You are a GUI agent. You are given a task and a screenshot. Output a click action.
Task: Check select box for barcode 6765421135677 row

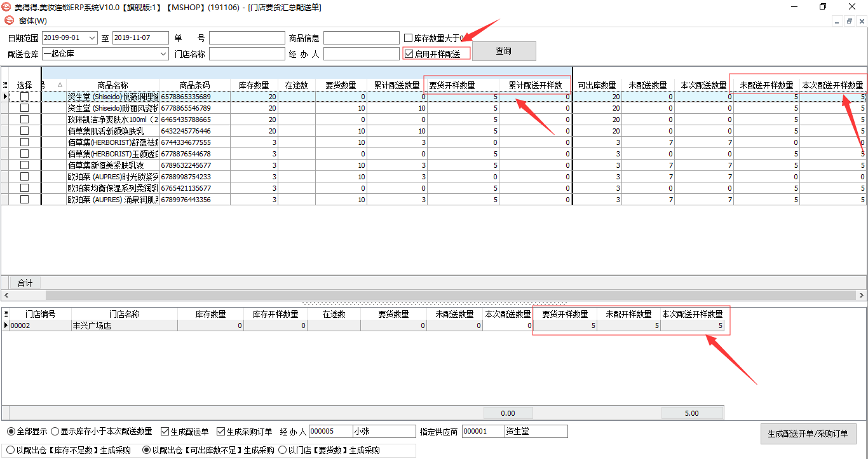pyautogui.click(x=25, y=188)
